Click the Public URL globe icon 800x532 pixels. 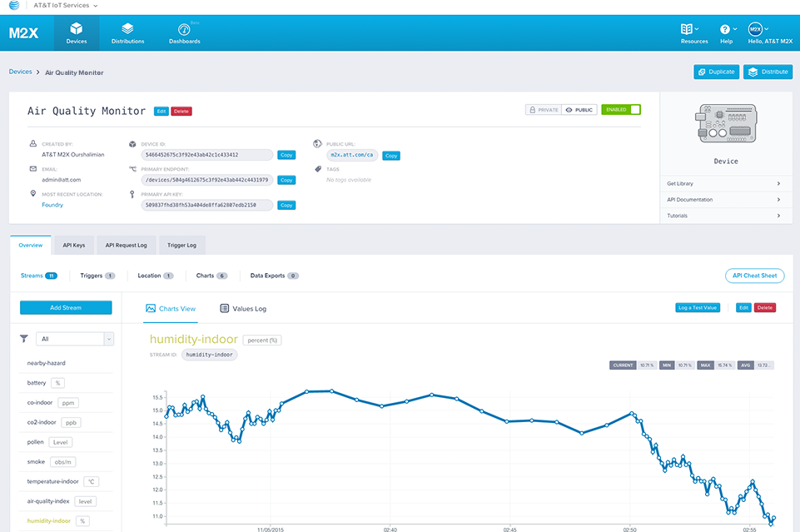(x=317, y=144)
